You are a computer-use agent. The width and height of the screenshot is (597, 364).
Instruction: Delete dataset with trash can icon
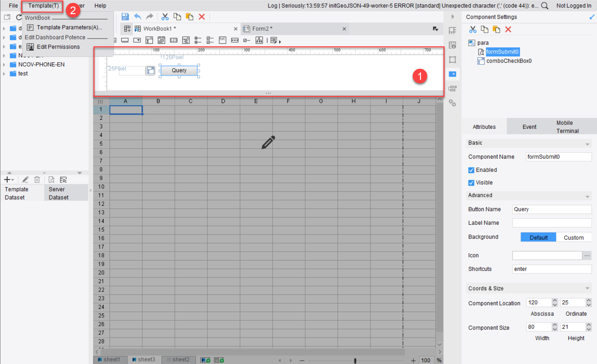37,179
